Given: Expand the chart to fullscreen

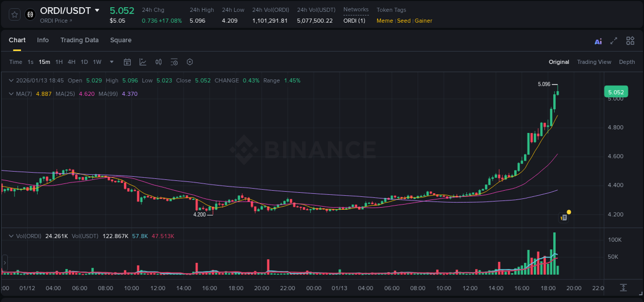Looking at the screenshot, I should click(x=614, y=40).
